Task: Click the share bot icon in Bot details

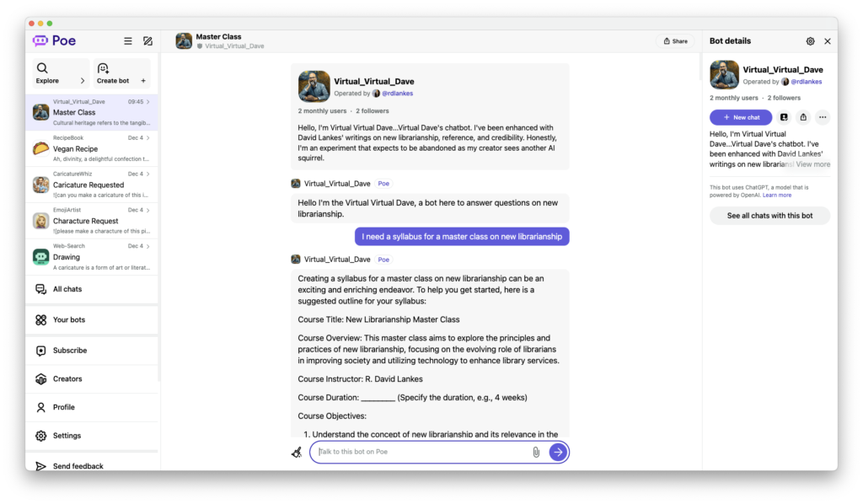Action: tap(803, 117)
